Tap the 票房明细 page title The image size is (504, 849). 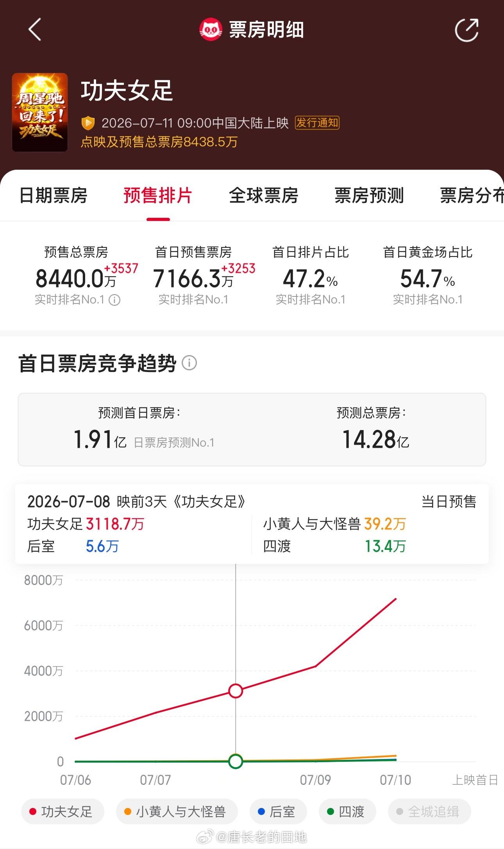point(266,30)
